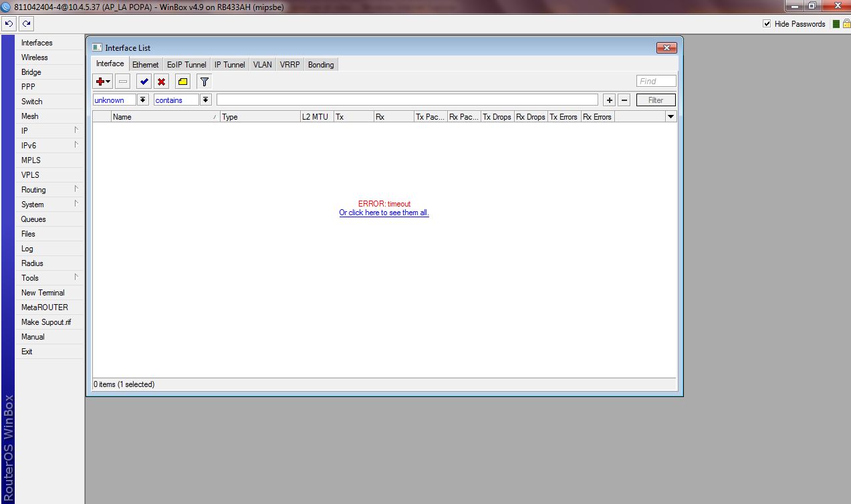Image resolution: width=851 pixels, height=504 pixels.
Task: Click the Undo arrow icon
Action: 9,23
